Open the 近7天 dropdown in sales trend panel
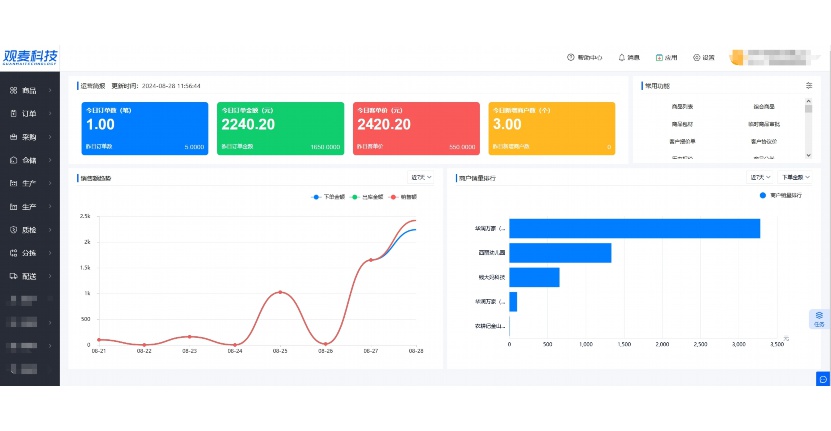The image size is (831, 431). (421, 178)
